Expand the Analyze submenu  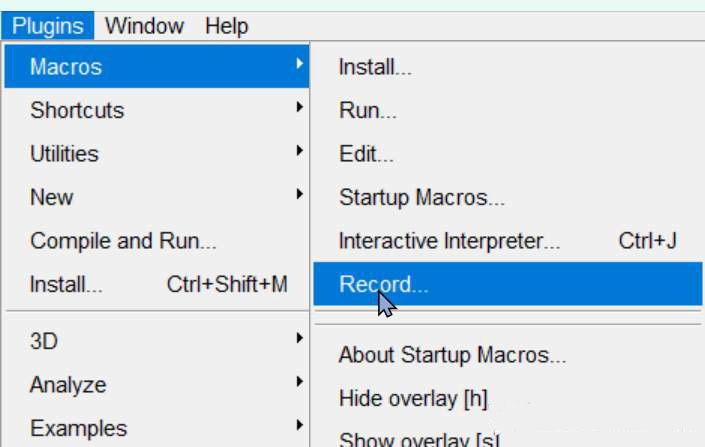point(156,384)
